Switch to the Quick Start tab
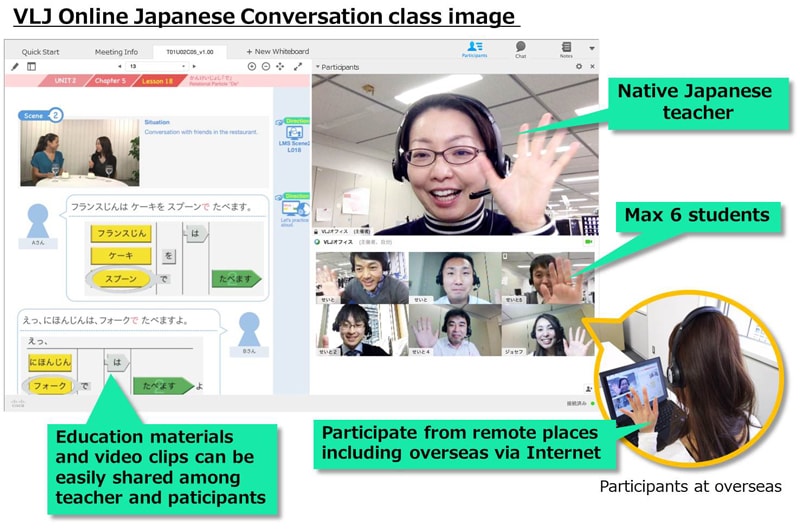 tap(40, 52)
